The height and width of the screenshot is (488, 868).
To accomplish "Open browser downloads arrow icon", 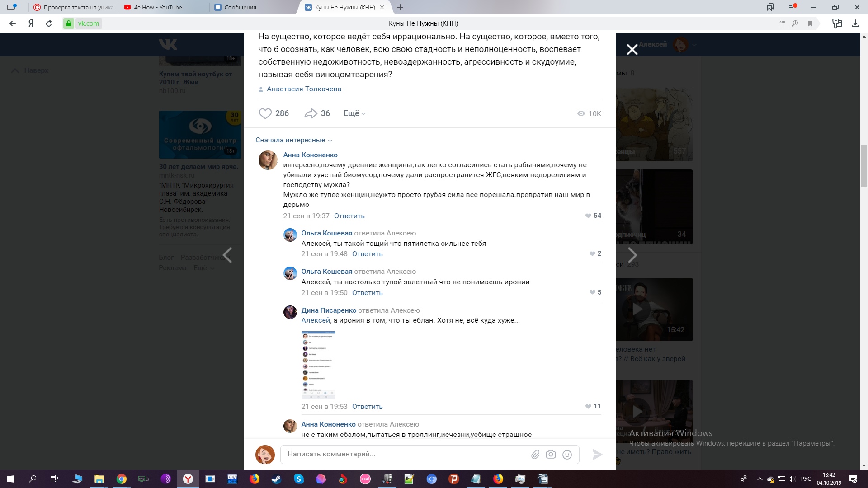I will click(x=855, y=23).
